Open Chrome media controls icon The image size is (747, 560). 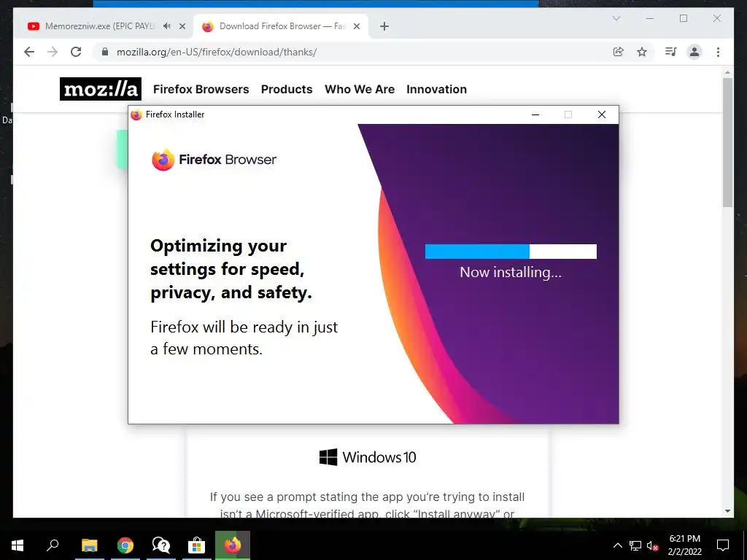671,52
